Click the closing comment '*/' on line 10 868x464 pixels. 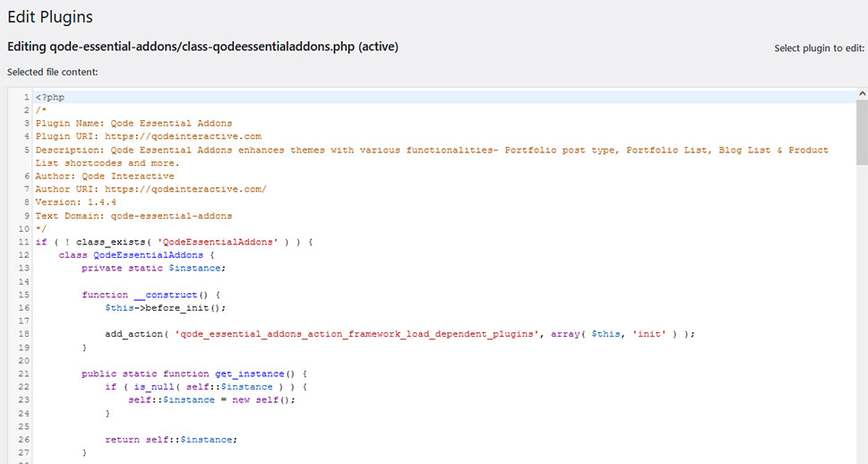coord(41,228)
